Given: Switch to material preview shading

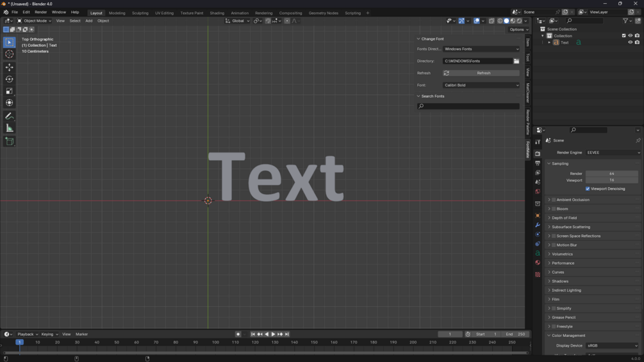Looking at the screenshot, I should (x=513, y=21).
